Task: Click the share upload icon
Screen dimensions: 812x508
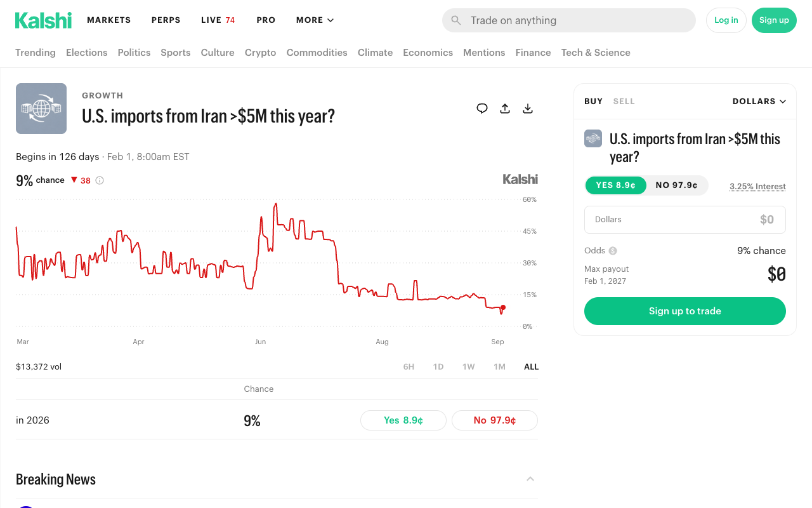Action: click(x=505, y=109)
